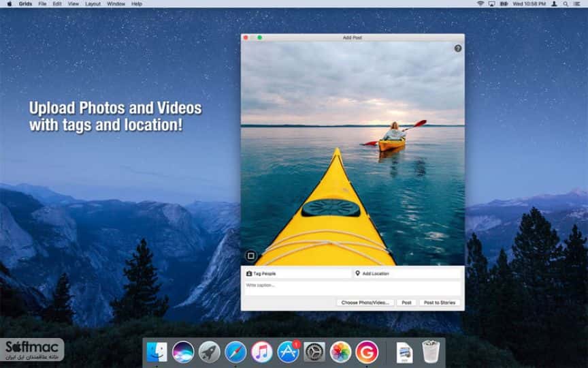Open the Edit menu

coord(57,4)
